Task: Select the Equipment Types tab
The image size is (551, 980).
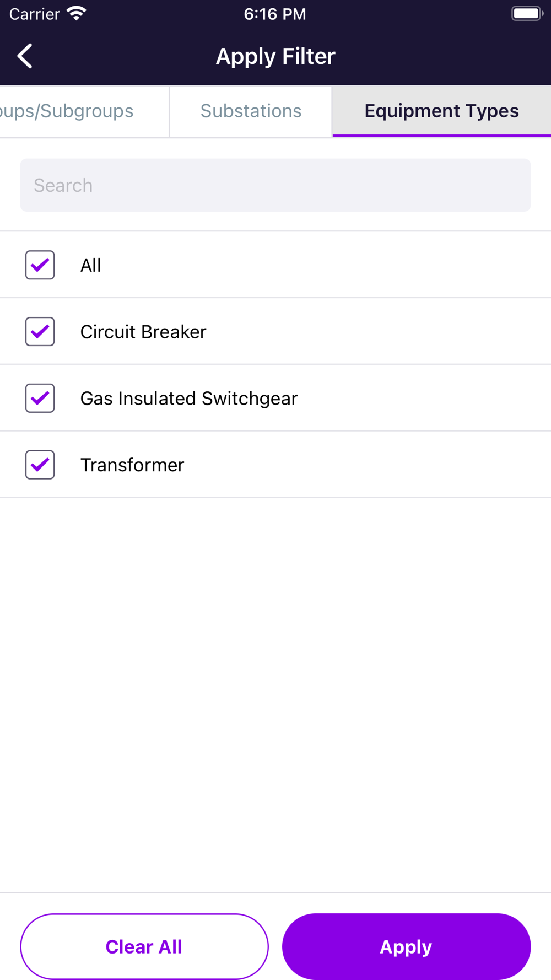Action: click(x=441, y=111)
